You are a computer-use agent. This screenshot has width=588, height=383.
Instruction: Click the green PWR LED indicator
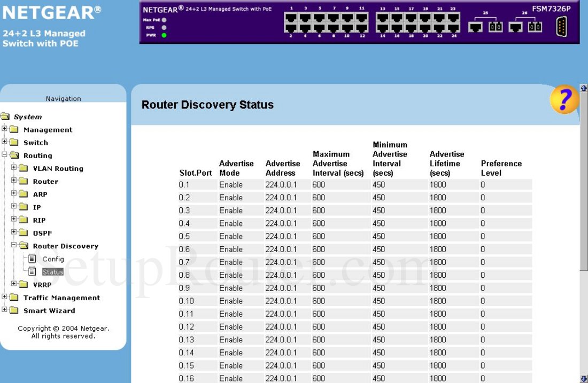164,35
